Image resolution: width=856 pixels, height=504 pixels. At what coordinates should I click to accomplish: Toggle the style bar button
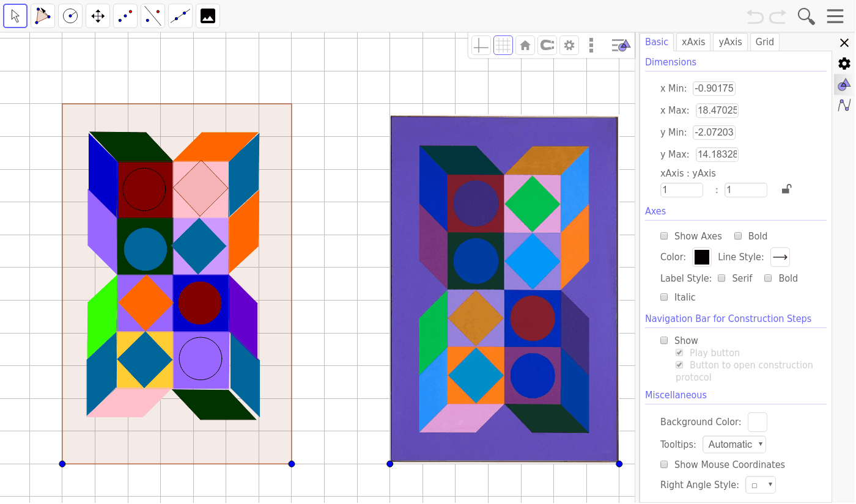click(x=621, y=45)
